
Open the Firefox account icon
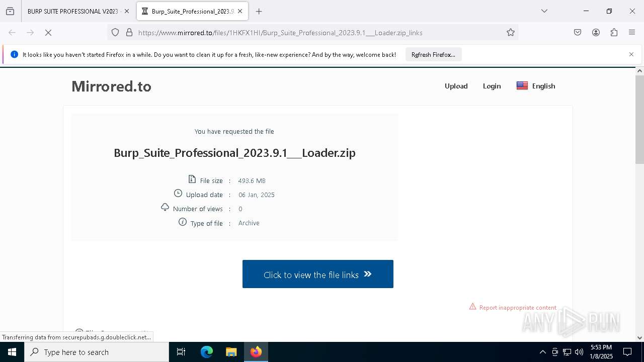596,33
